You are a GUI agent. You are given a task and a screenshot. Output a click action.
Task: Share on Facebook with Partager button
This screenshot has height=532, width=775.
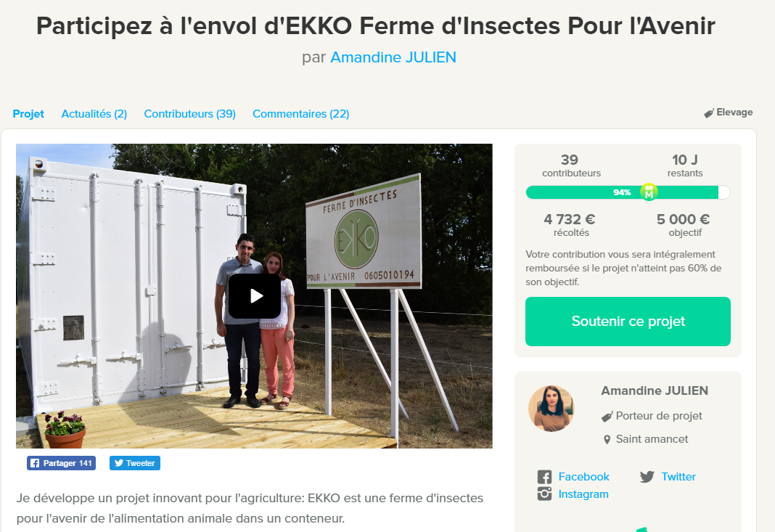pyautogui.click(x=61, y=463)
